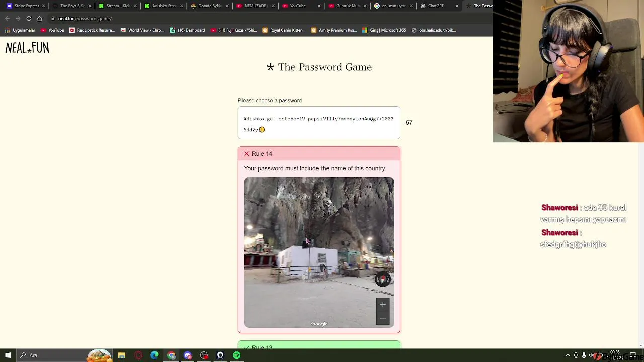Screen dimensions: 644x362
Task: Click the Street View cave panorama image
Action: (x=319, y=252)
